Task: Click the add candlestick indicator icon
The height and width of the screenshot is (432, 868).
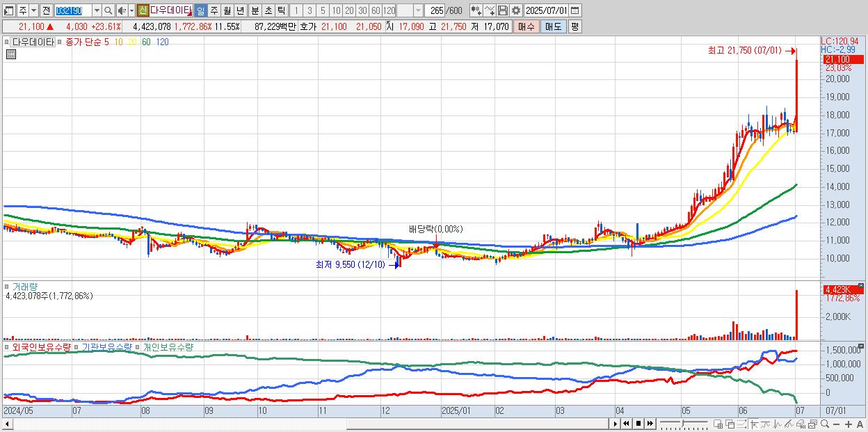Action: (476, 10)
